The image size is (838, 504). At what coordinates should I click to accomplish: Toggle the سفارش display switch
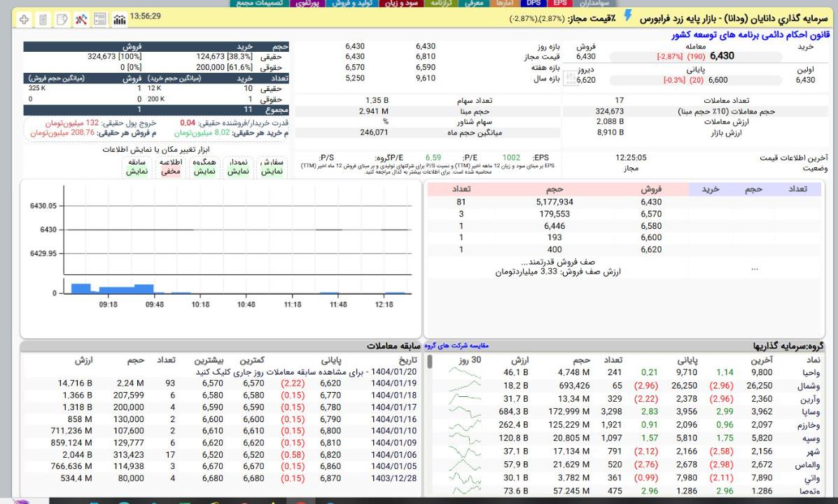270,167
